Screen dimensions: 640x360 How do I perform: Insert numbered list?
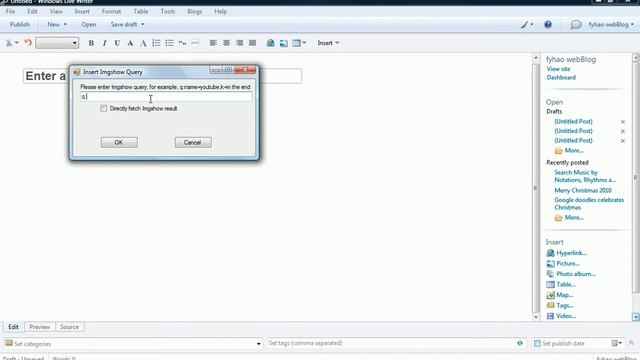(x=156, y=43)
